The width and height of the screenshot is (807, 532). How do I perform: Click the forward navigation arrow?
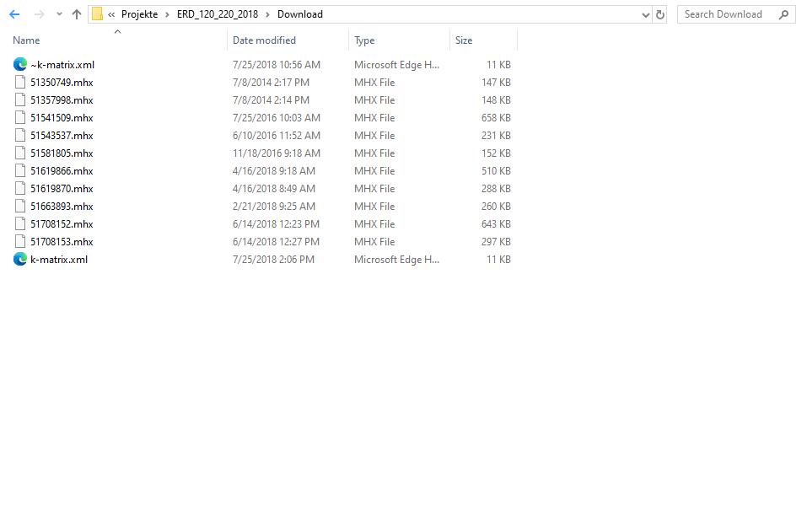click(x=39, y=14)
